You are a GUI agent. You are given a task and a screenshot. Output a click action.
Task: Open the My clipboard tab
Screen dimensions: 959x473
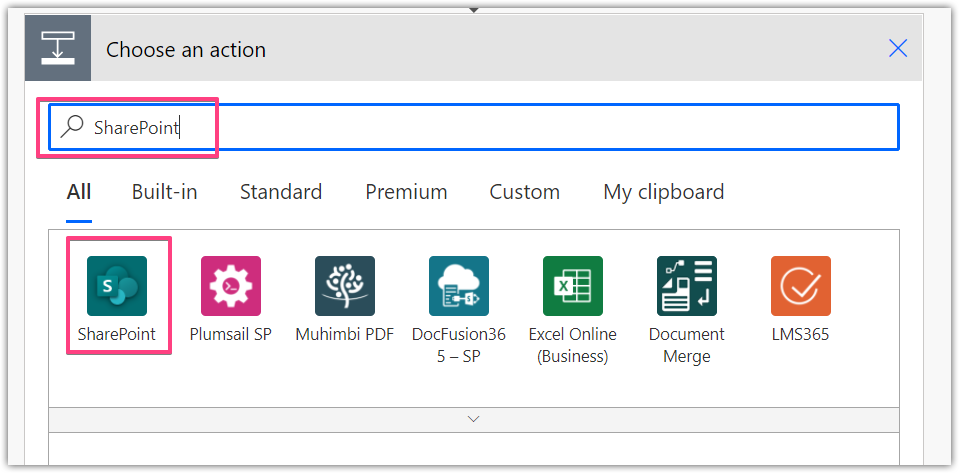click(664, 192)
